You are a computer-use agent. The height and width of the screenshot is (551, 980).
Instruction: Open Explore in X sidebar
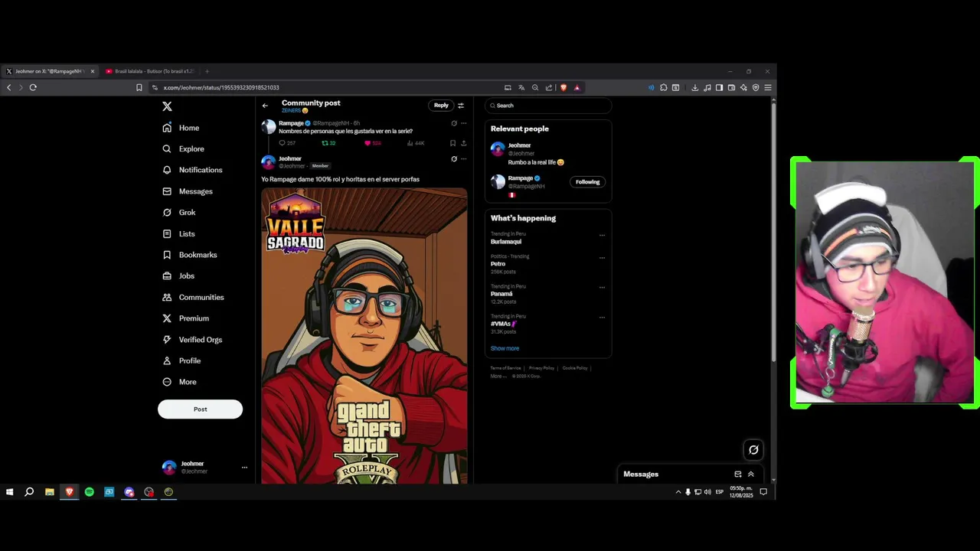pyautogui.click(x=183, y=149)
